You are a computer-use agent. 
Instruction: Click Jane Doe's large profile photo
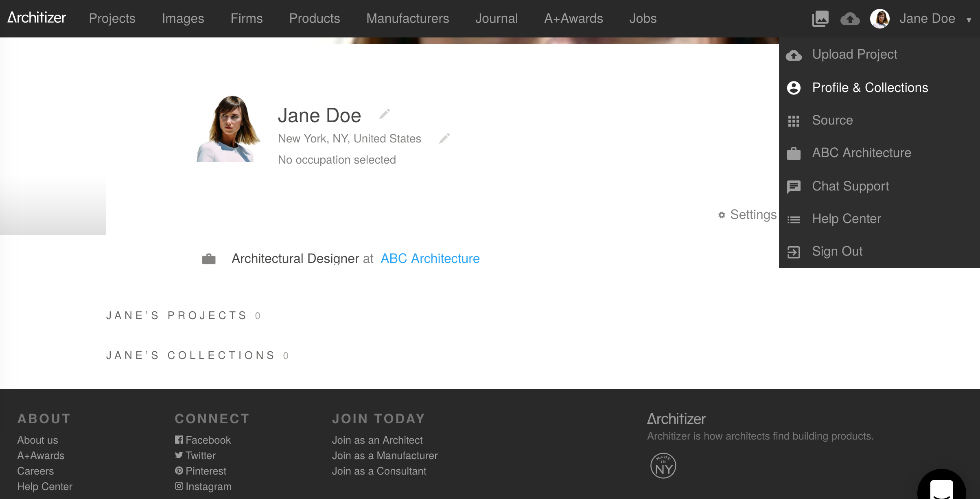[x=229, y=129]
